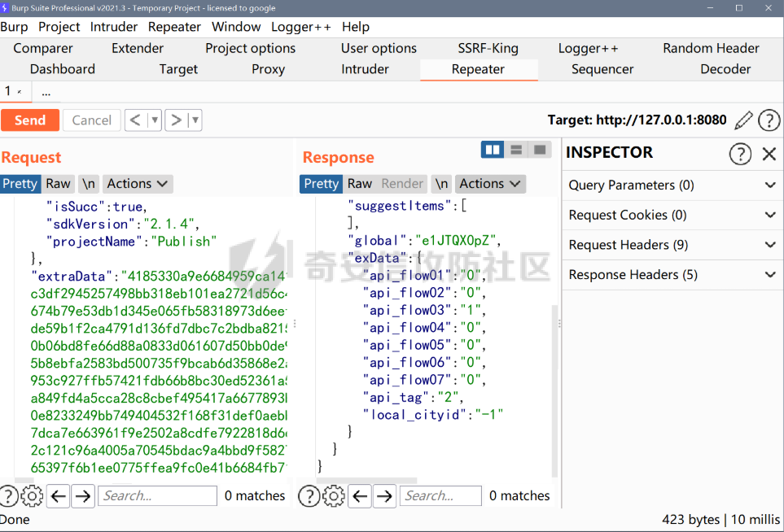Open Request Actions dropdown
Image resolution: width=784 pixels, height=532 pixels.
click(x=138, y=184)
